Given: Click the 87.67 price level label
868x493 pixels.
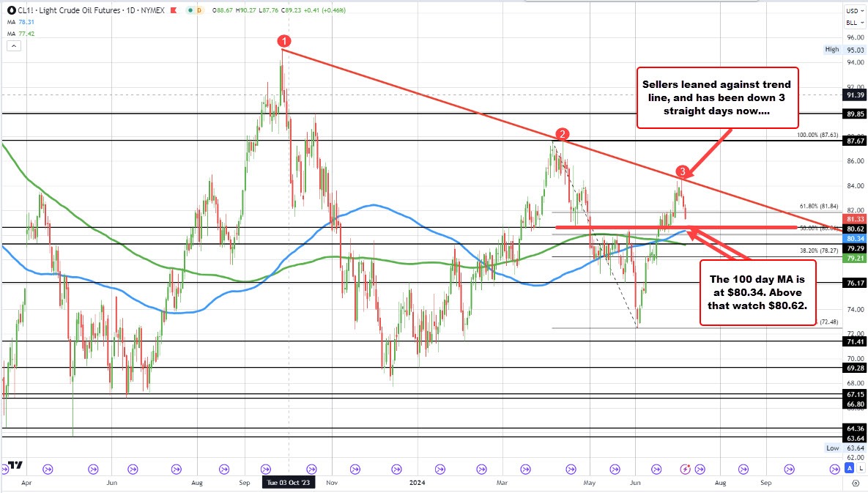Looking at the screenshot, I should coord(856,141).
